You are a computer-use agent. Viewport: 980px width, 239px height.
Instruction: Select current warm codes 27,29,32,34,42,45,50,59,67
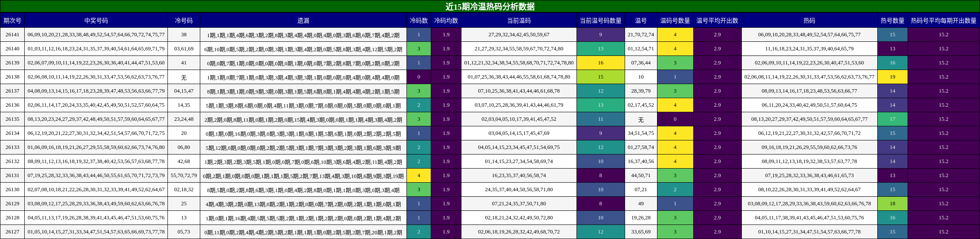[x=519, y=35]
